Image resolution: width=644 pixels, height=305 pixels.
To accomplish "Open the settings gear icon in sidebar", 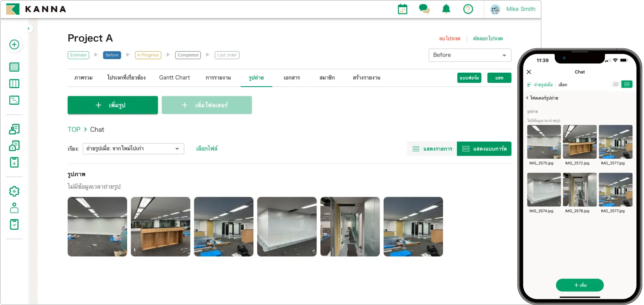I will [14, 191].
